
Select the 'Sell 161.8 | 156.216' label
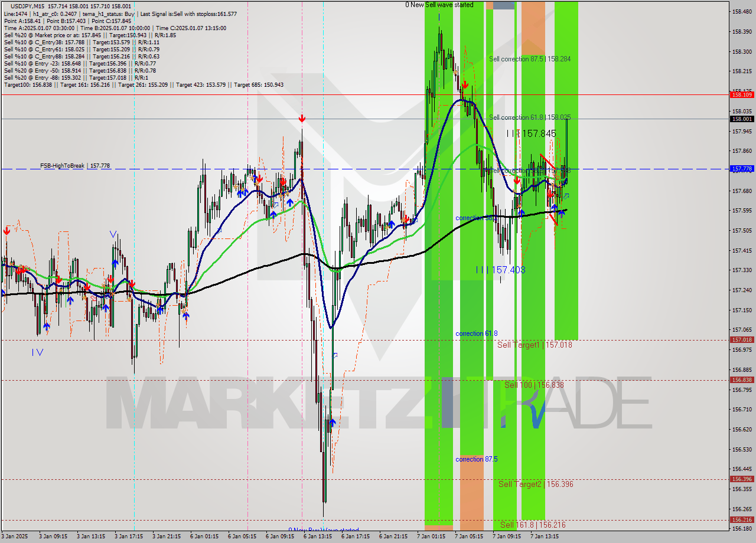click(x=533, y=525)
